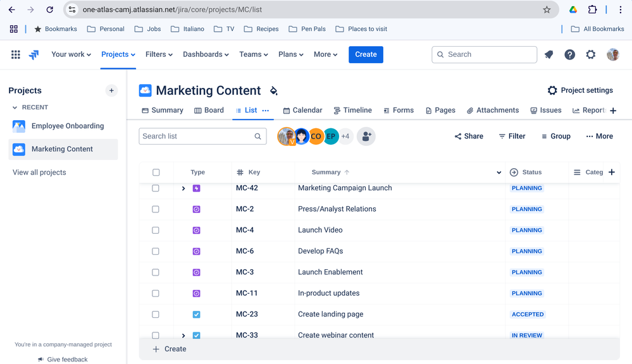Tick the checkbox for MC-2 row
632x364 pixels.
tap(156, 209)
